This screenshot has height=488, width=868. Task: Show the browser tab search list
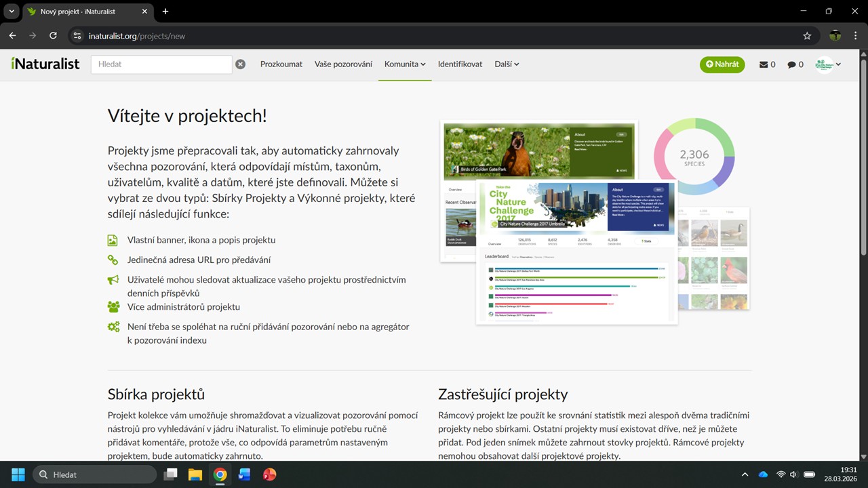(x=12, y=12)
